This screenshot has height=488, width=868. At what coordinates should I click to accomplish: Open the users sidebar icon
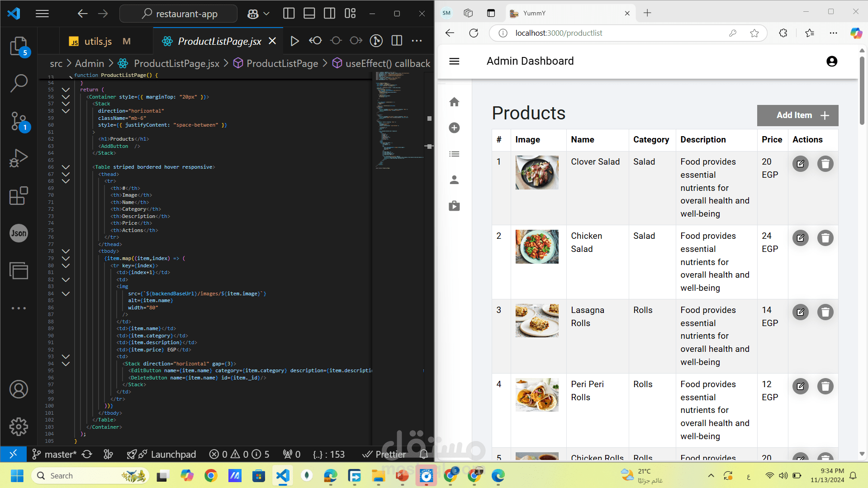coord(454,180)
